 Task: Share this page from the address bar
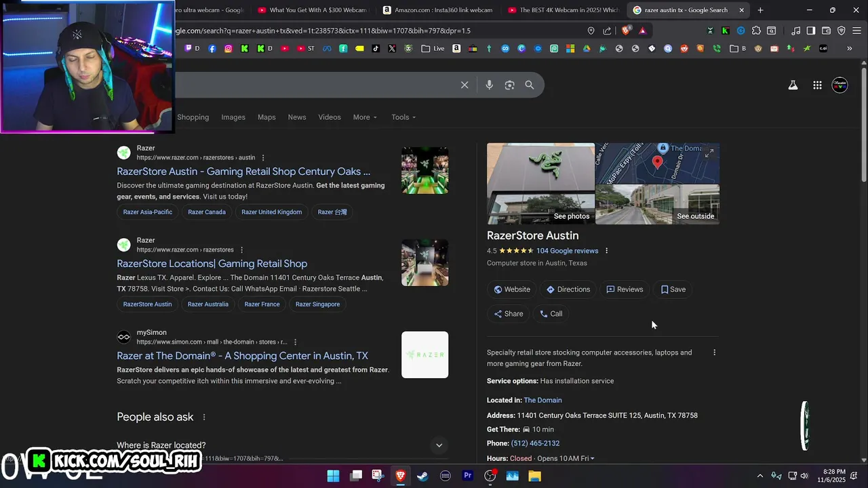pyautogui.click(x=607, y=30)
